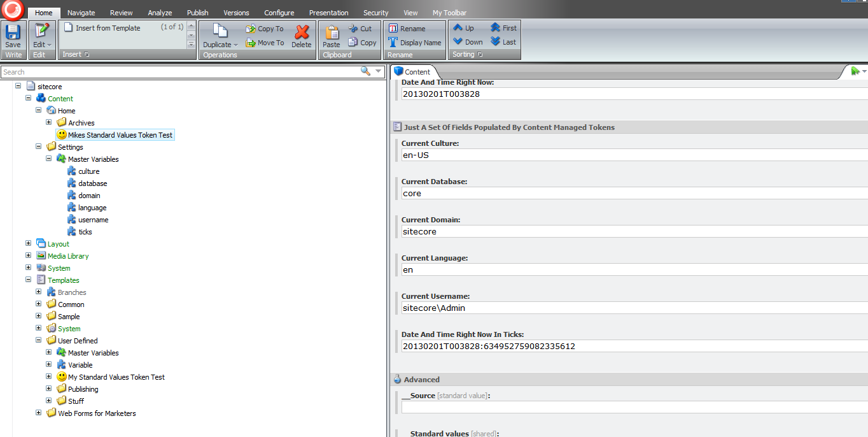
Task: Open the Presentation ribbon tab
Action: tap(328, 13)
